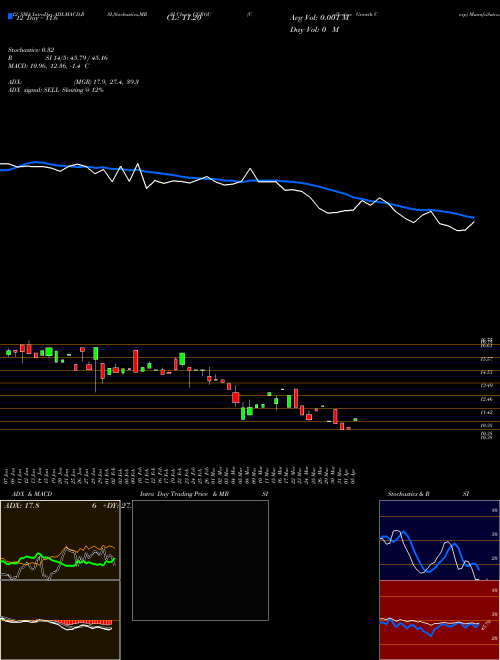Click the 11.42 price axis label
The height and width of the screenshot is (660, 500).
tap(487, 412)
